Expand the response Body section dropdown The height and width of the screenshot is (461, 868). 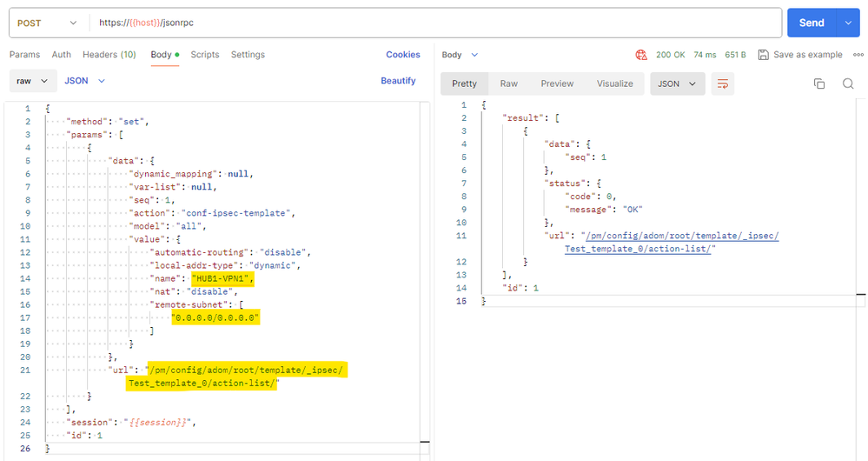click(460, 55)
